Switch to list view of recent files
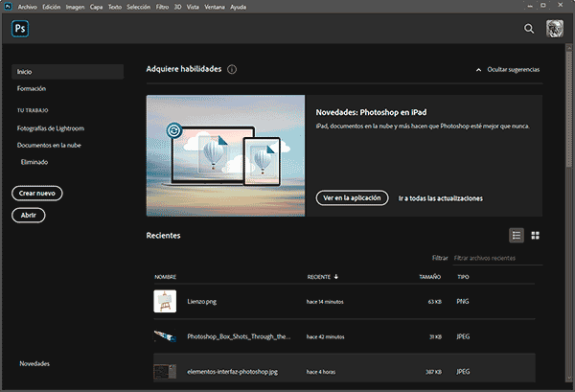This screenshot has width=575, height=392. click(x=517, y=236)
